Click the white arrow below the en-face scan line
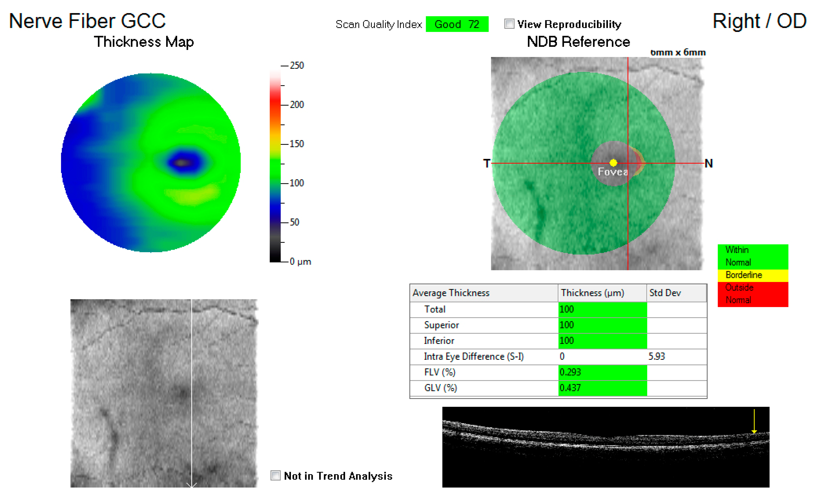The width and height of the screenshot is (819, 504). [x=191, y=485]
